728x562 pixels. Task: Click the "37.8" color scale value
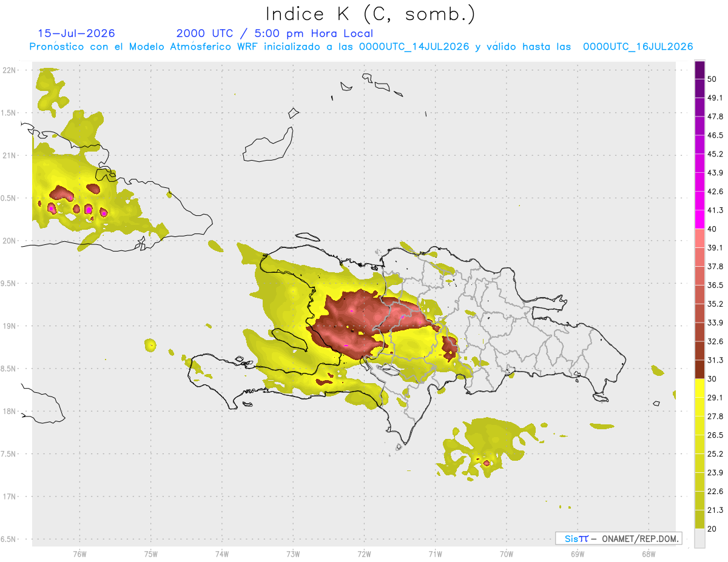(x=715, y=267)
